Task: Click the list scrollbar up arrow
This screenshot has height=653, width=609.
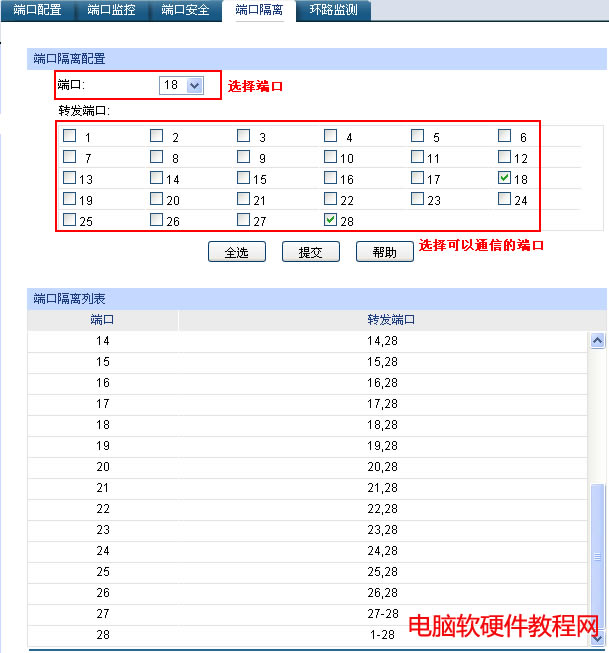Action: (598, 341)
